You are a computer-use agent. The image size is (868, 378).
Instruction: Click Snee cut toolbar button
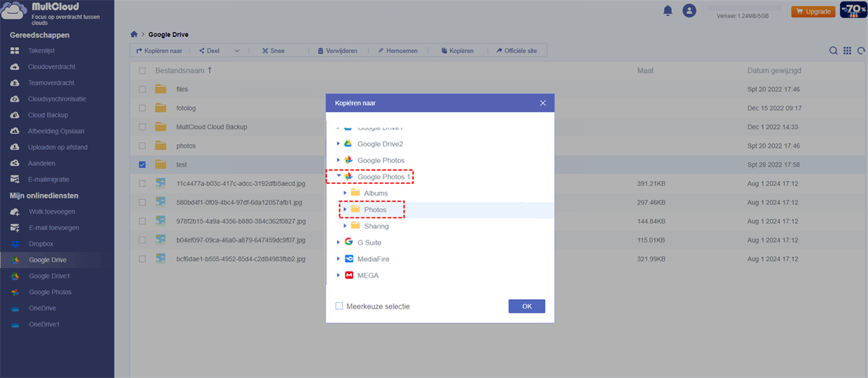click(x=273, y=51)
